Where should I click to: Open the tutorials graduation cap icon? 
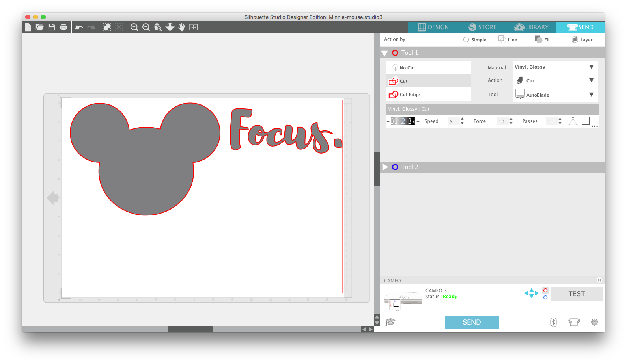pyautogui.click(x=390, y=322)
